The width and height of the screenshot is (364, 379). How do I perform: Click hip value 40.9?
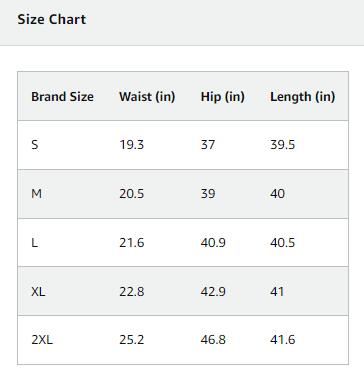pyautogui.click(x=213, y=243)
